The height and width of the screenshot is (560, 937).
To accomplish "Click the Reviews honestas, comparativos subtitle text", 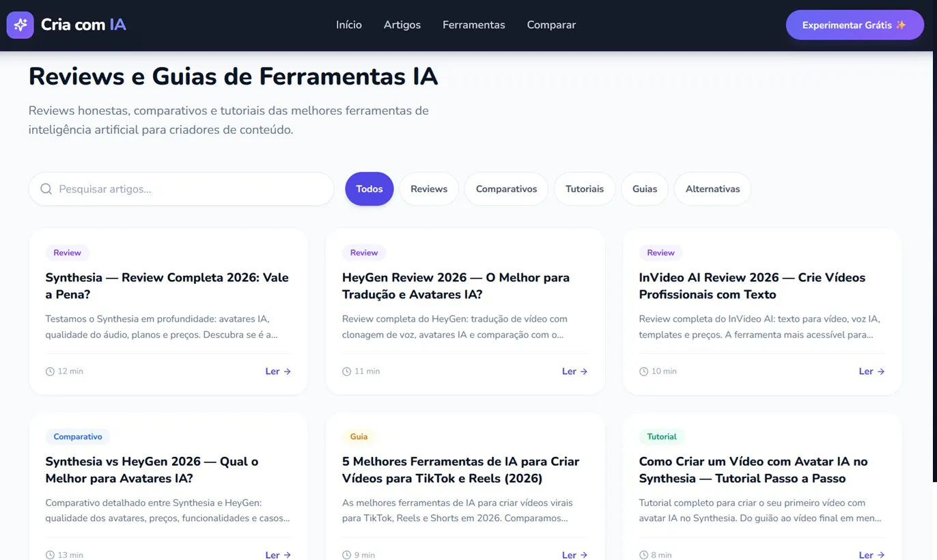I will click(x=229, y=120).
